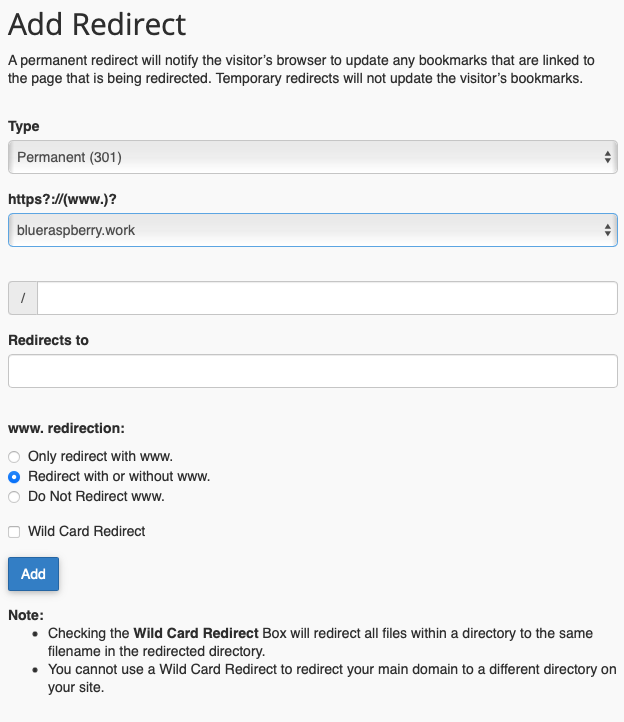Open the blueraspberry.work domain dropdown
Screen dimensions: 624x722
[300, 230]
